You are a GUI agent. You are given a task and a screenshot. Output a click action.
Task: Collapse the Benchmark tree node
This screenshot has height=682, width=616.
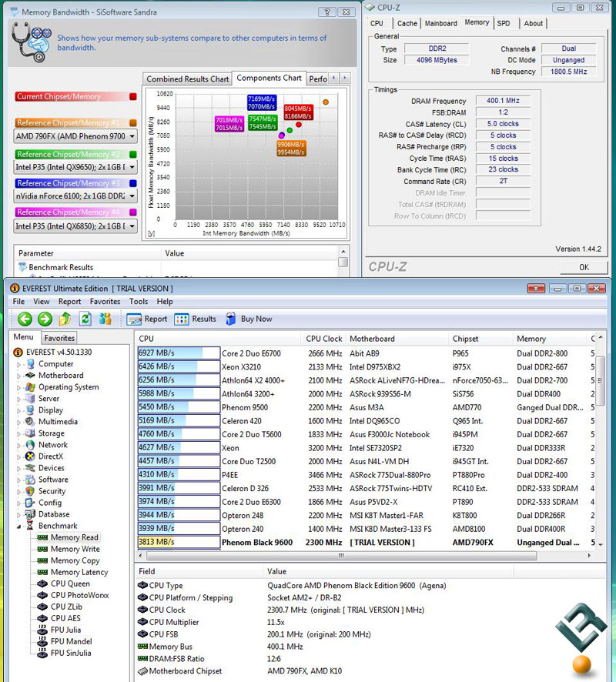pyautogui.click(x=18, y=527)
